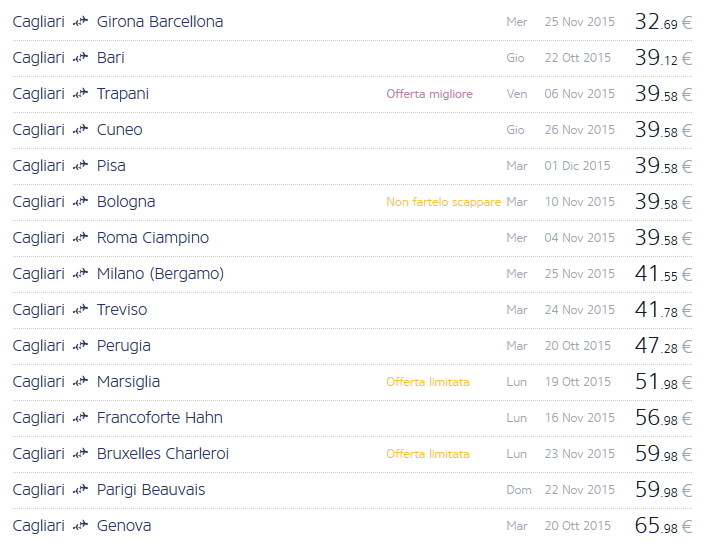Click the plane icon beside Bari

point(81,58)
